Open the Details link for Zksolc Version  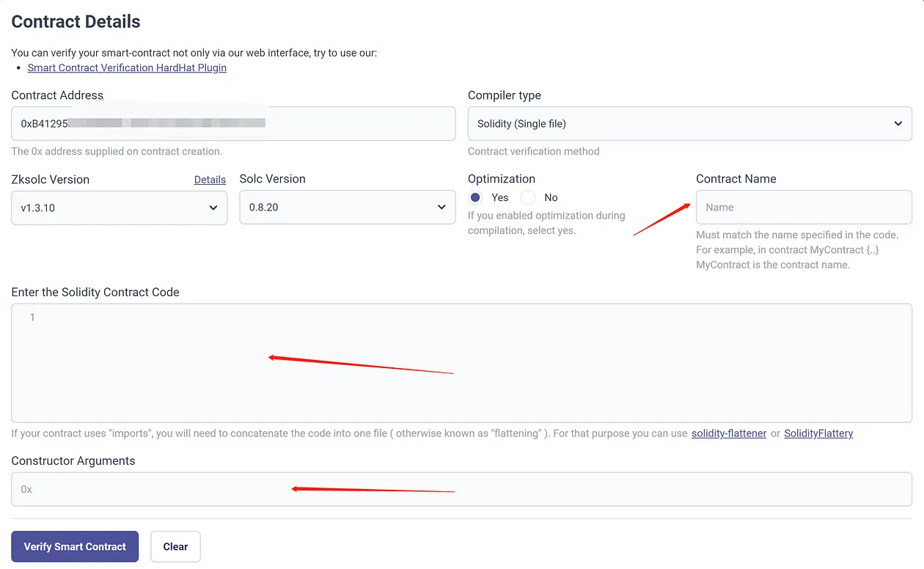[210, 180]
